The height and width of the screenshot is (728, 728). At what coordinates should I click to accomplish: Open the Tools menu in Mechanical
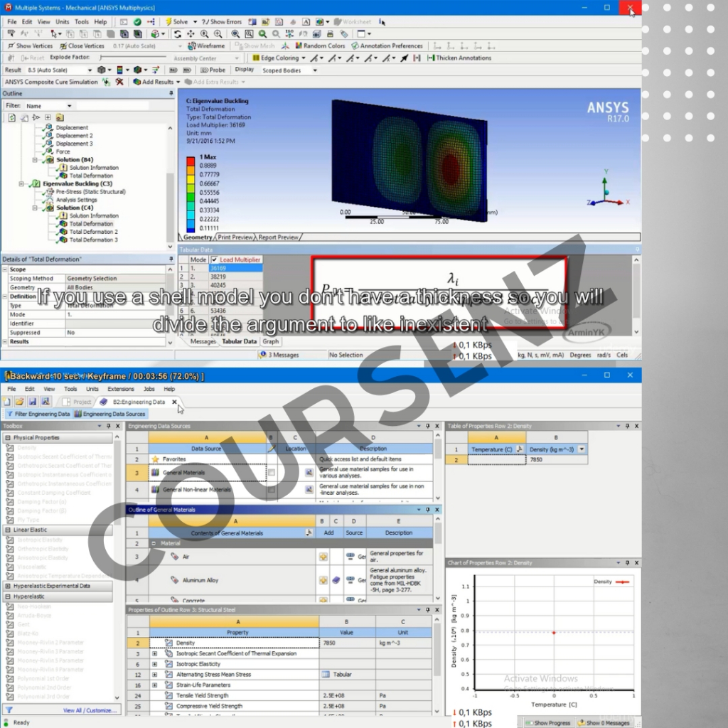point(82,22)
